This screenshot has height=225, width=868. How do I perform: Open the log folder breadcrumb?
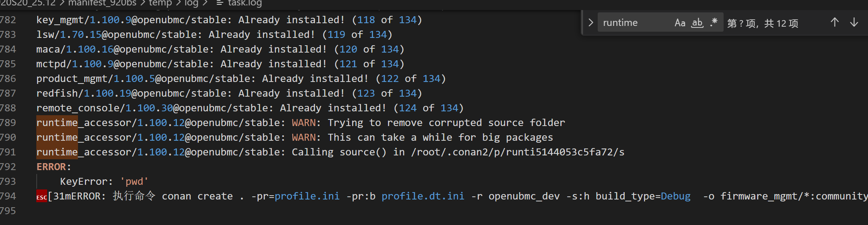(191, 3)
